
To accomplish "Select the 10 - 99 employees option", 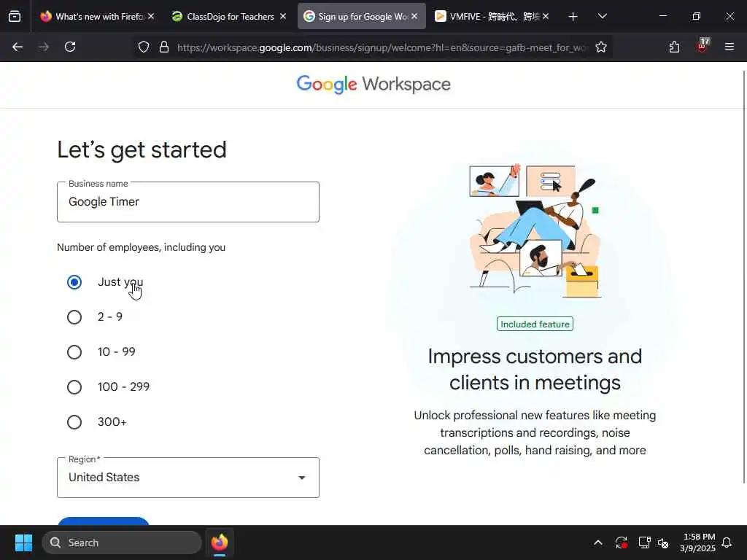I will click(x=74, y=352).
